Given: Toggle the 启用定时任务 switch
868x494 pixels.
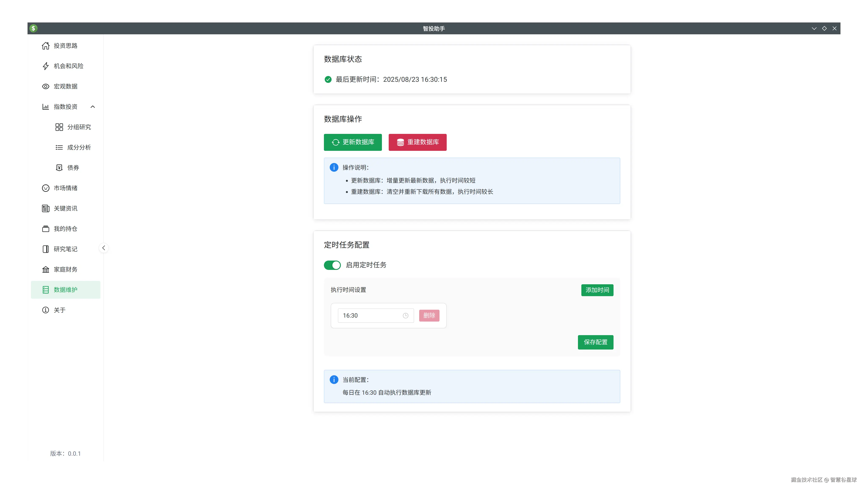Looking at the screenshot, I should pos(332,265).
